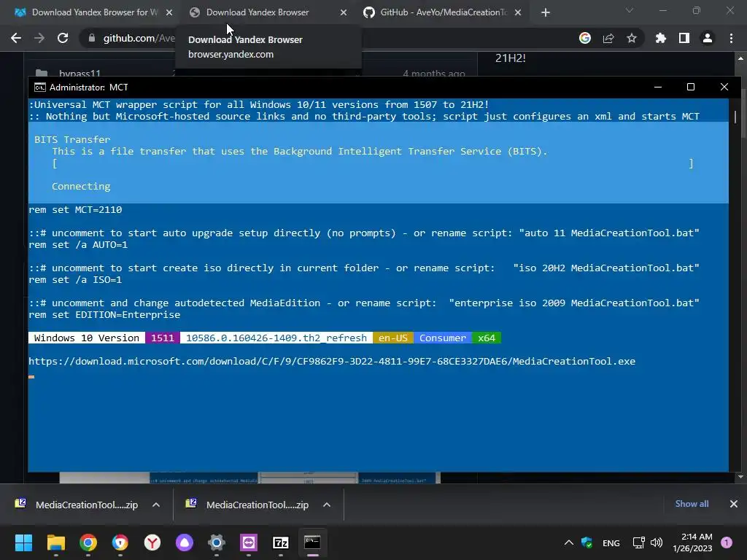Open the multicolor shield browser taskbar icon
The image size is (747, 560).
120,542
